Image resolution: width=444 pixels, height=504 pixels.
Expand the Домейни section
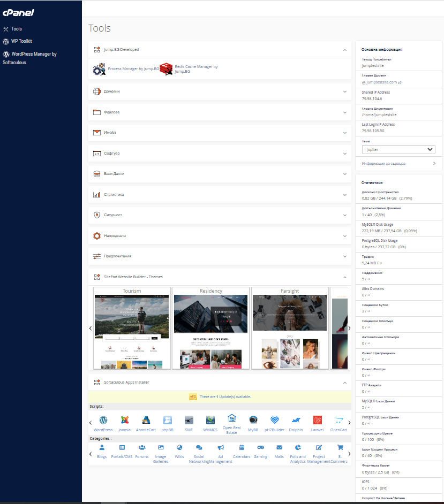pyautogui.click(x=220, y=91)
